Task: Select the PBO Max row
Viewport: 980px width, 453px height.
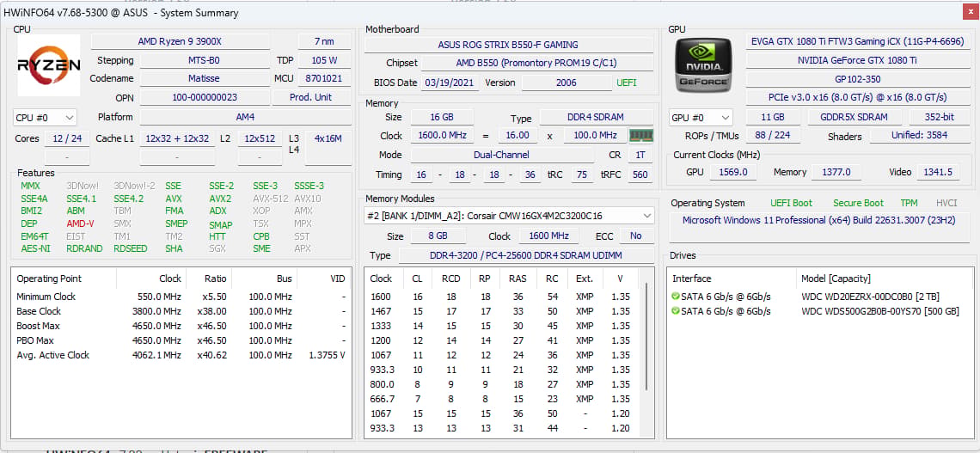Action: click(x=181, y=340)
